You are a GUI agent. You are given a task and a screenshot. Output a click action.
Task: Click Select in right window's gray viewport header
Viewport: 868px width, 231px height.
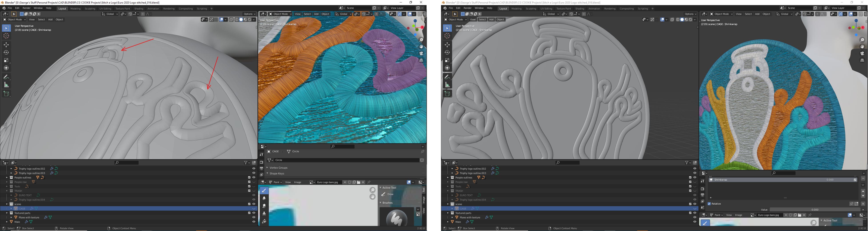(482, 20)
